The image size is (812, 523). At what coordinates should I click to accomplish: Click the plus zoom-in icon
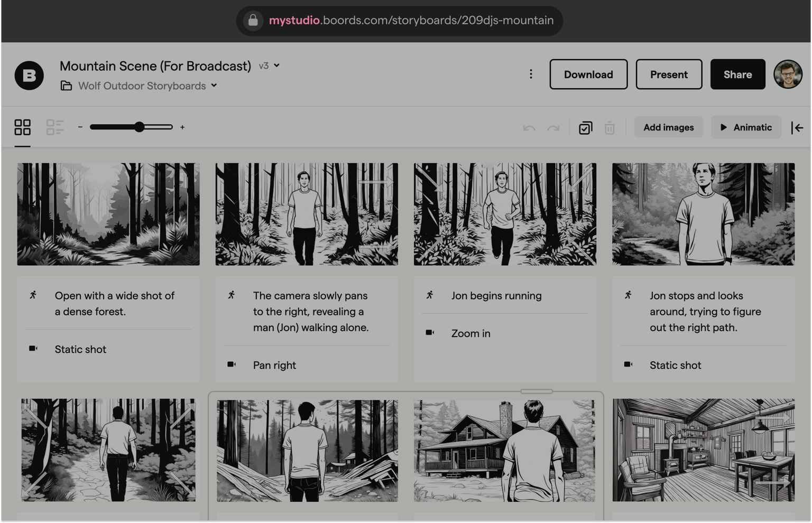(x=182, y=127)
